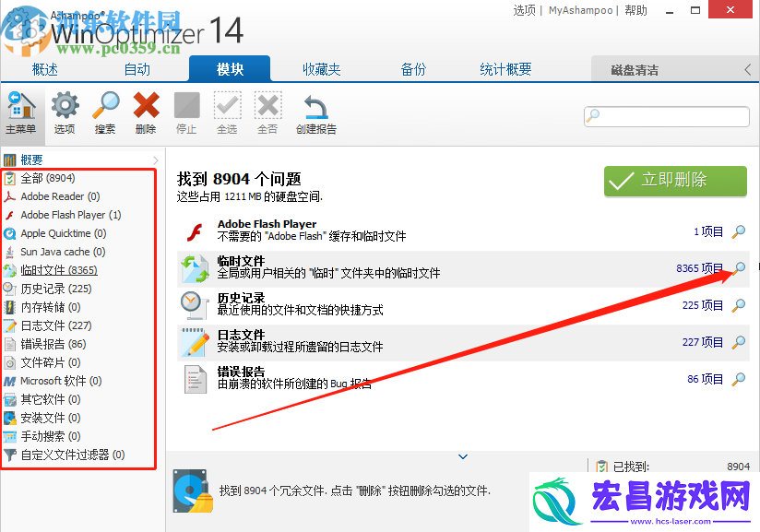Open the 收藏夹 tab

(x=322, y=69)
